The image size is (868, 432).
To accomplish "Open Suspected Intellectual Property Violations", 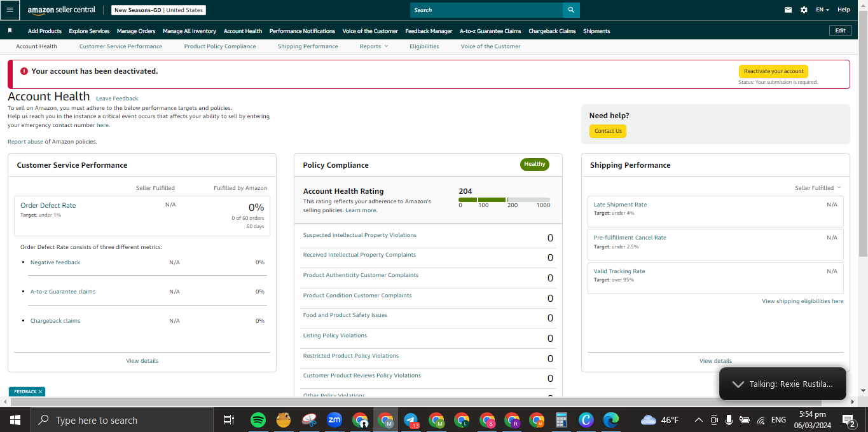I will click(360, 235).
